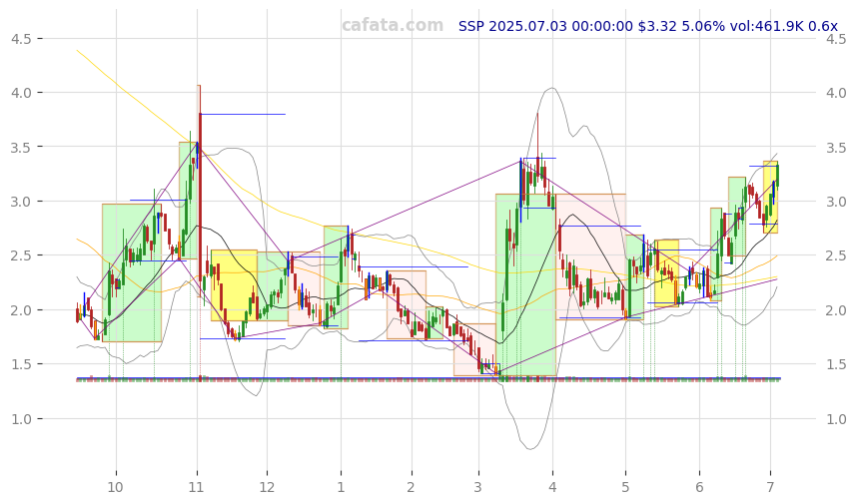Image resolution: width=857 pixels, height=504 pixels.
Task: Click the x-axis month label 2
Action: [411, 487]
